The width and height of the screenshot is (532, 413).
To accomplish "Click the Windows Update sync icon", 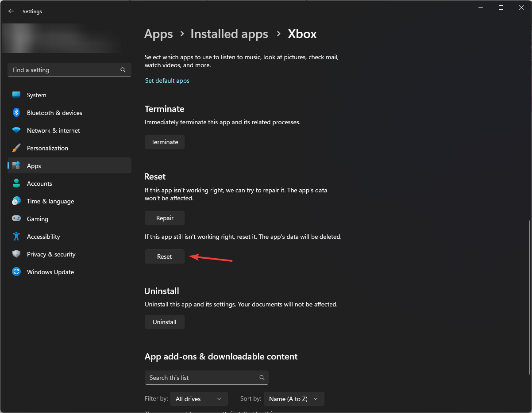I will [16, 272].
